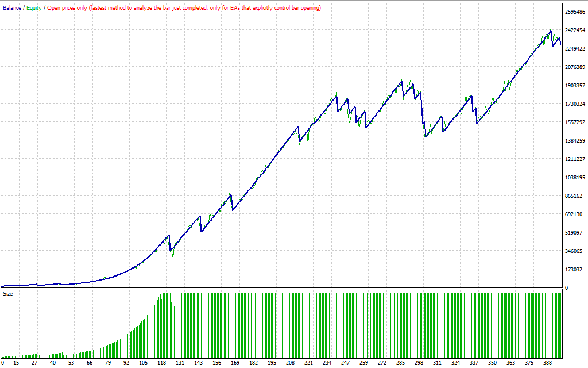Click the highest peak of the balance curve

(551, 31)
